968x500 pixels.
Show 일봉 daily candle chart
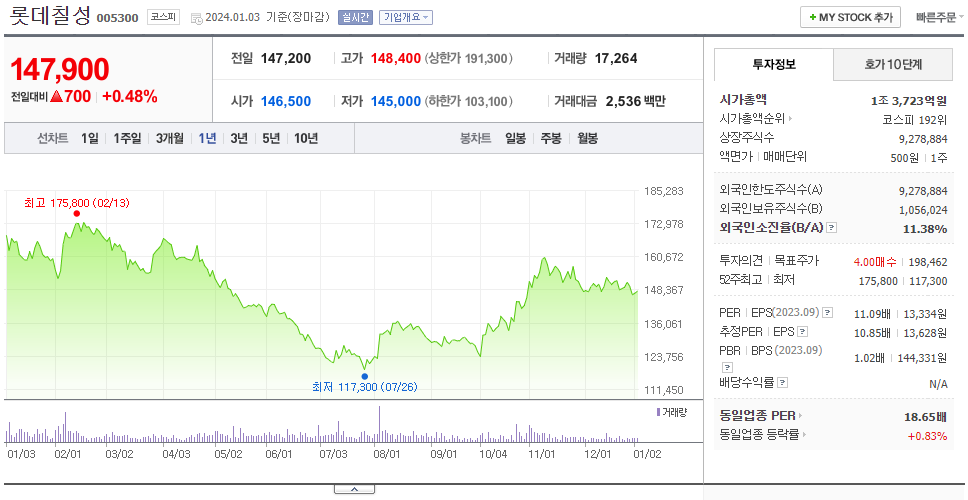coord(515,138)
